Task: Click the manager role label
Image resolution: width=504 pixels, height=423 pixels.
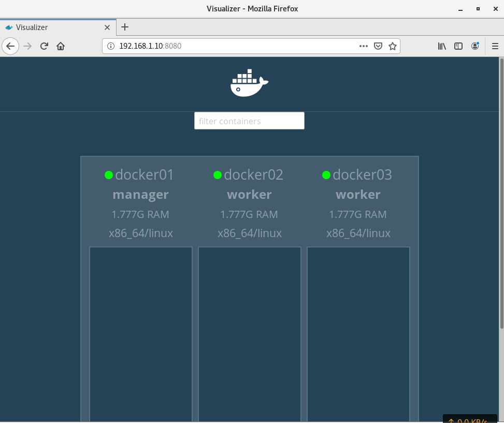Action: pos(141,195)
